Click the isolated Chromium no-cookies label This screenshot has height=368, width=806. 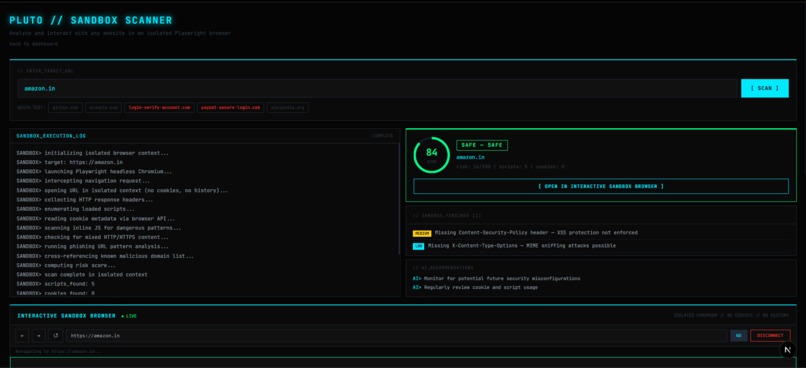[x=732, y=316]
